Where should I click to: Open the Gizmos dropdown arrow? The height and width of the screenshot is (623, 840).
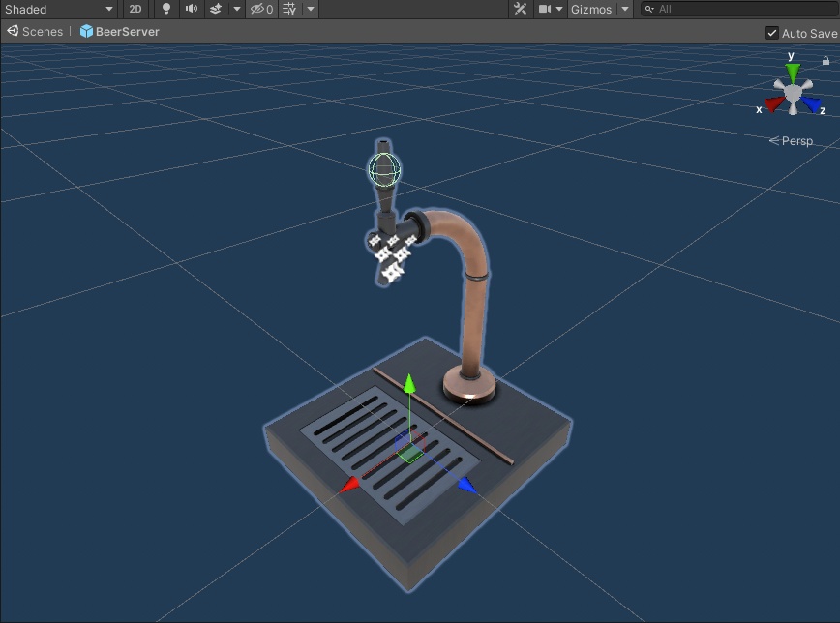(x=624, y=9)
